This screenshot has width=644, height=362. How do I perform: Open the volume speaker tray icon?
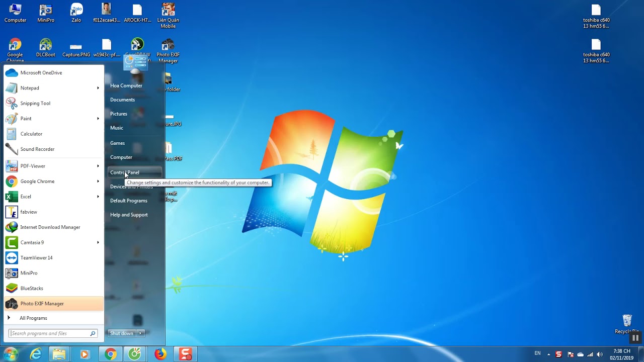600,354
